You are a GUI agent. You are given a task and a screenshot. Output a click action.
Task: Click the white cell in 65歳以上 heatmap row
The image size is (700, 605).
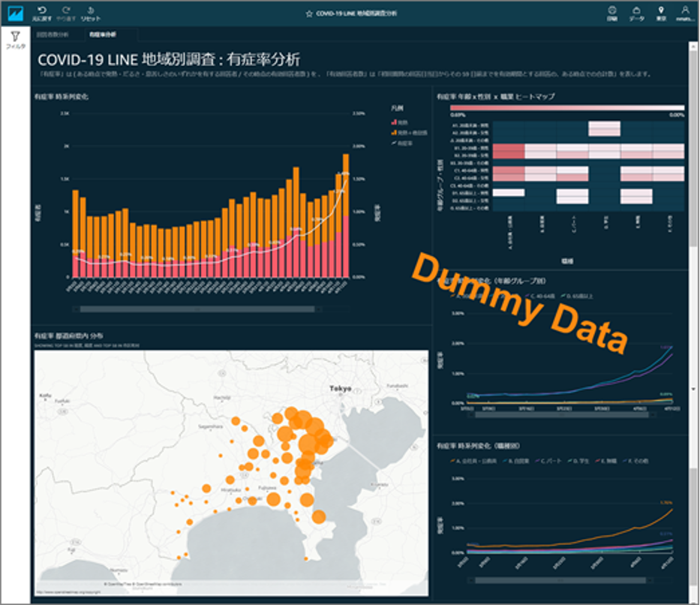[509, 193]
